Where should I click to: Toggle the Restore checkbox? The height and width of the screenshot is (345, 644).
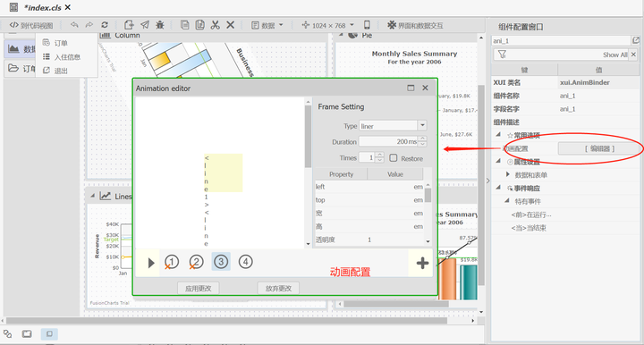pos(394,158)
